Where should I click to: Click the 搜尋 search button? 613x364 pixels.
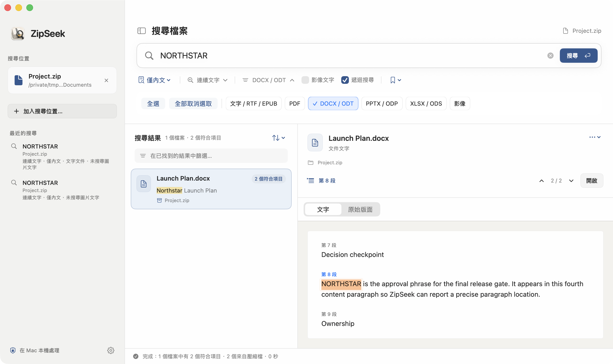579,56
